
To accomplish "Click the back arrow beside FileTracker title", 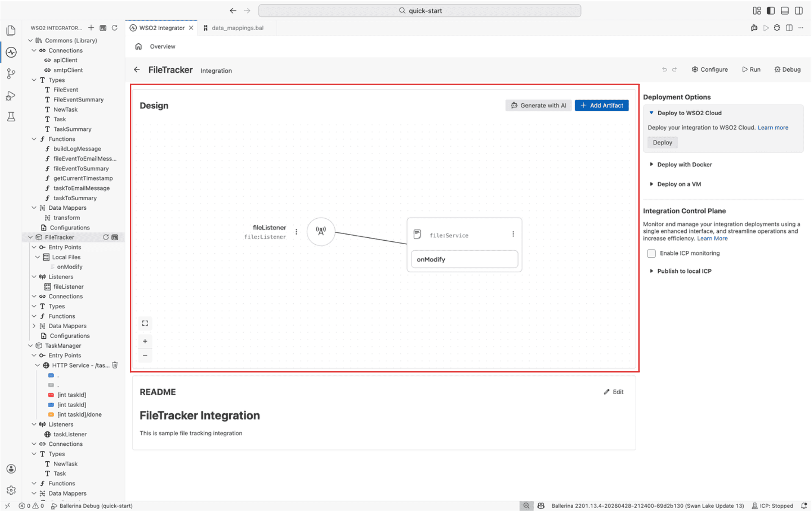I will (x=137, y=70).
